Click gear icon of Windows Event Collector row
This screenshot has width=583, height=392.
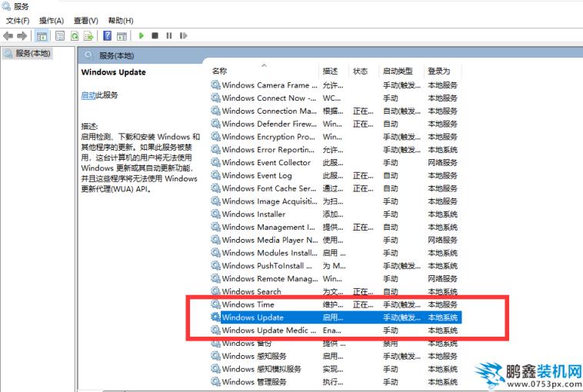(215, 162)
